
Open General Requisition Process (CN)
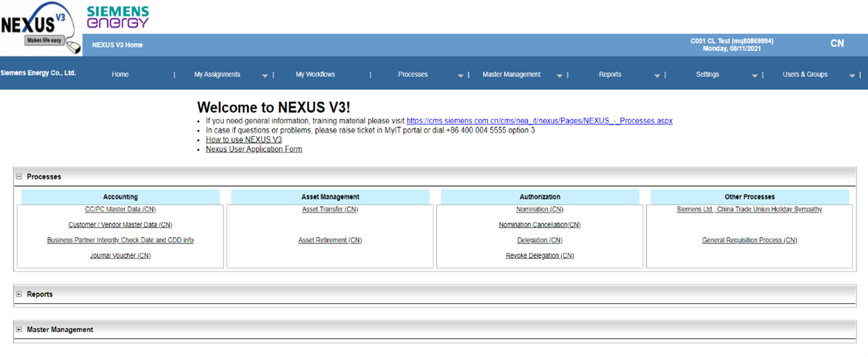pos(749,241)
